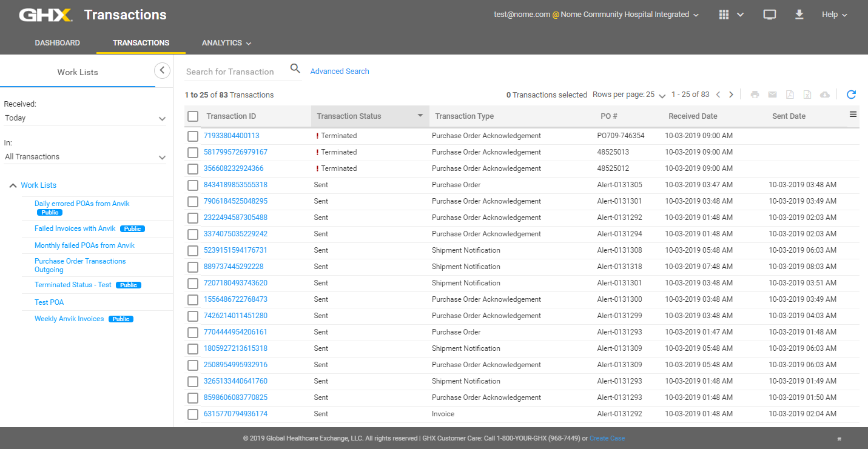This screenshot has height=449, width=868.
Task: Open the apps grid icon in header
Action: coord(724,15)
